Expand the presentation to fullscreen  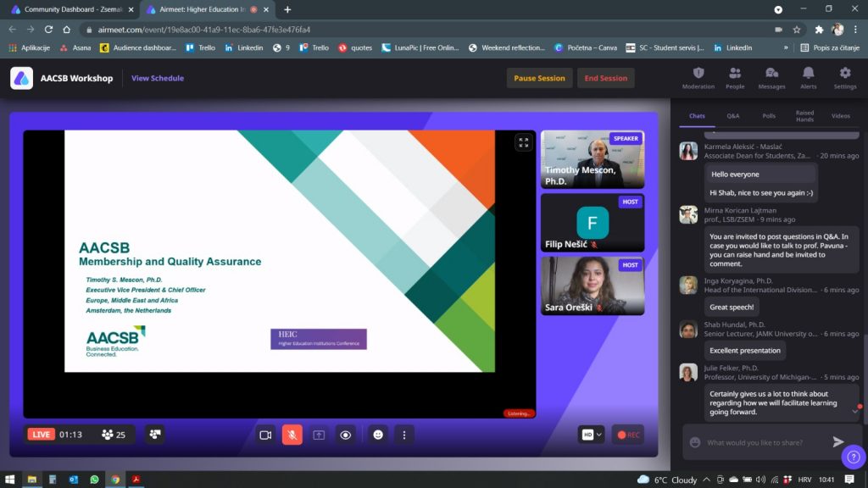pos(523,142)
